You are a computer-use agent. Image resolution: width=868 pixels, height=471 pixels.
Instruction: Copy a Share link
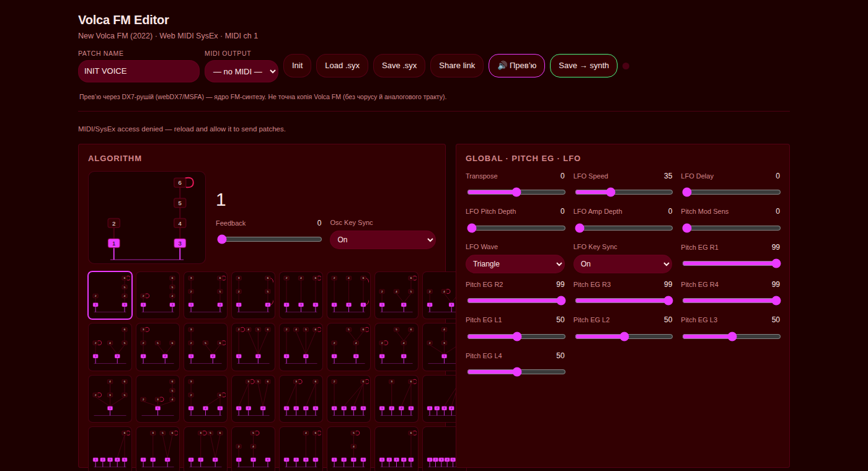[457, 66]
